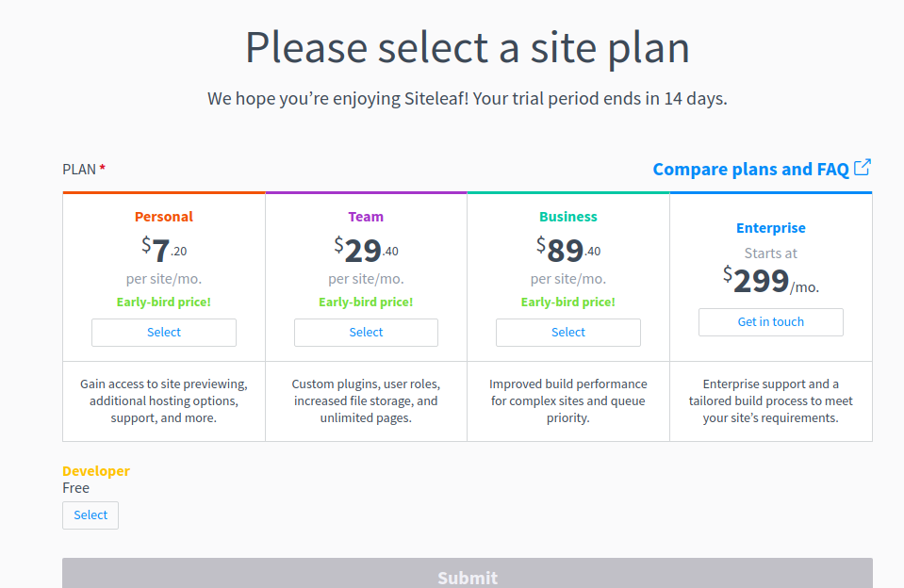Screen dimensions: 904x588
Task: Select the free Developer plan
Action: click(90, 515)
